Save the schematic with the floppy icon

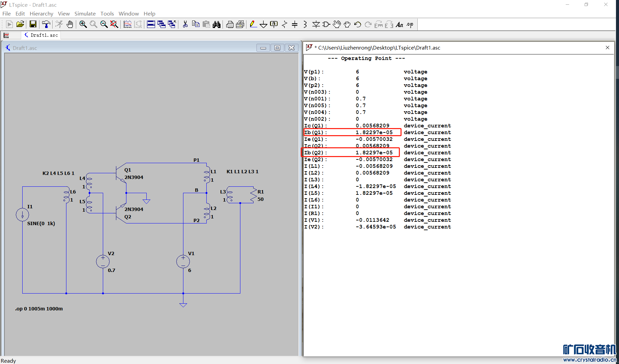pyautogui.click(x=33, y=24)
